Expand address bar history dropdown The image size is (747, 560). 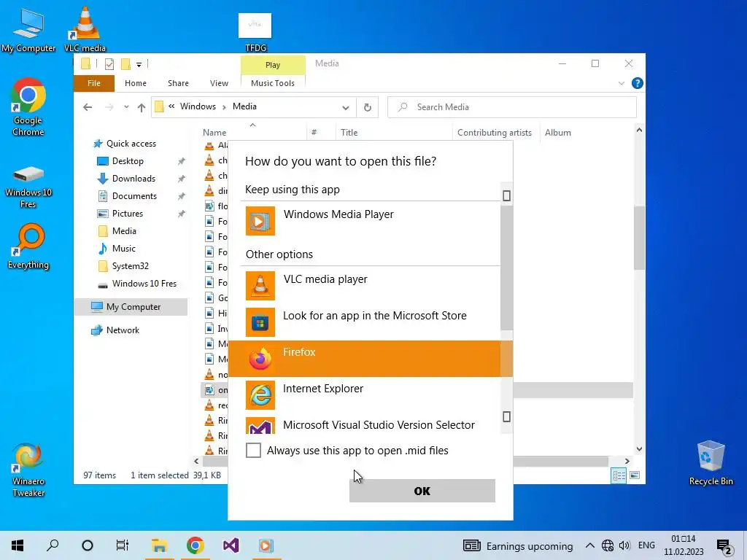point(345,108)
